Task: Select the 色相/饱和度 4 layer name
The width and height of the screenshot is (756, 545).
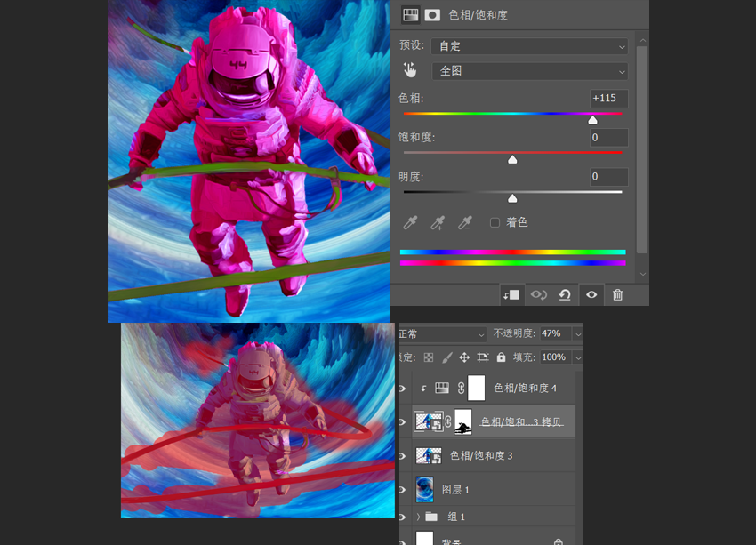Action: click(525, 389)
